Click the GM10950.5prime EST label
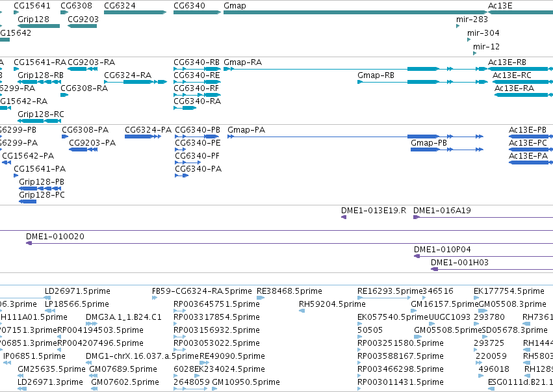Image resolution: width=553 pixels, height=392 pixels. 246,382
